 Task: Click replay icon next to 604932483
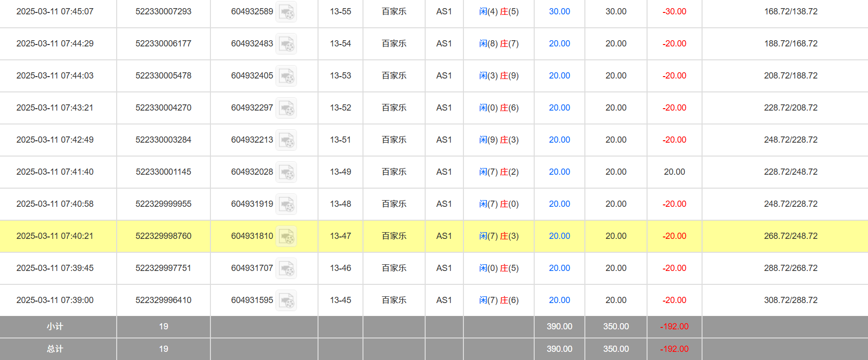coord(286,44)
